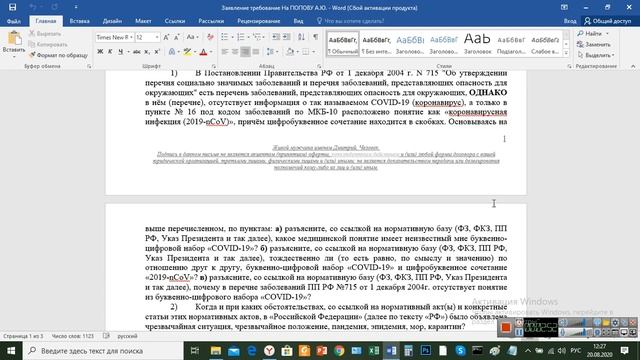Click the Increase Indent icon

pyautogui.click(x=287, y=37)
